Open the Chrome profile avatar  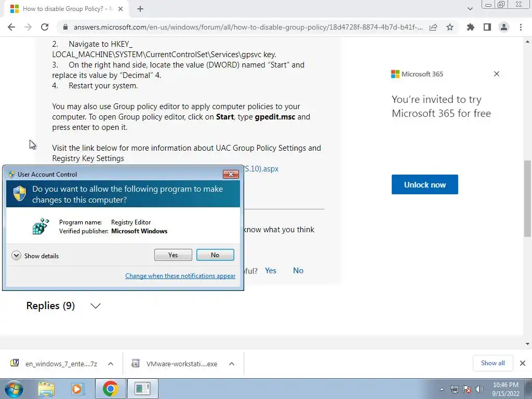(504, 27)
